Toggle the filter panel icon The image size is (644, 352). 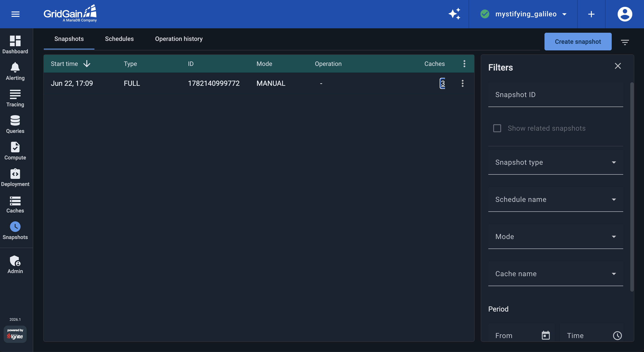pyautogui.click(x=625, y=42)
